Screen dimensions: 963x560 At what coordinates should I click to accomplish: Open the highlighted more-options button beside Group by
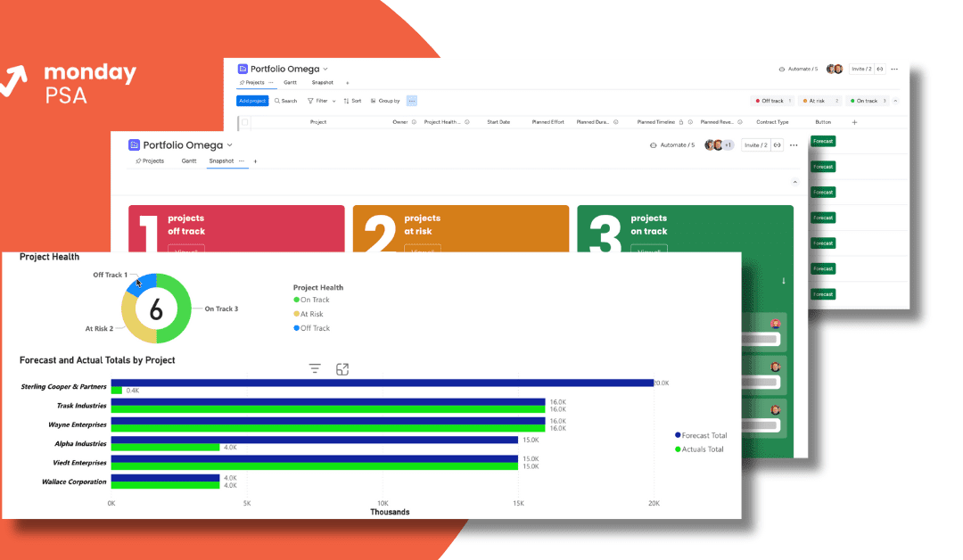click(x=411, y=101)
